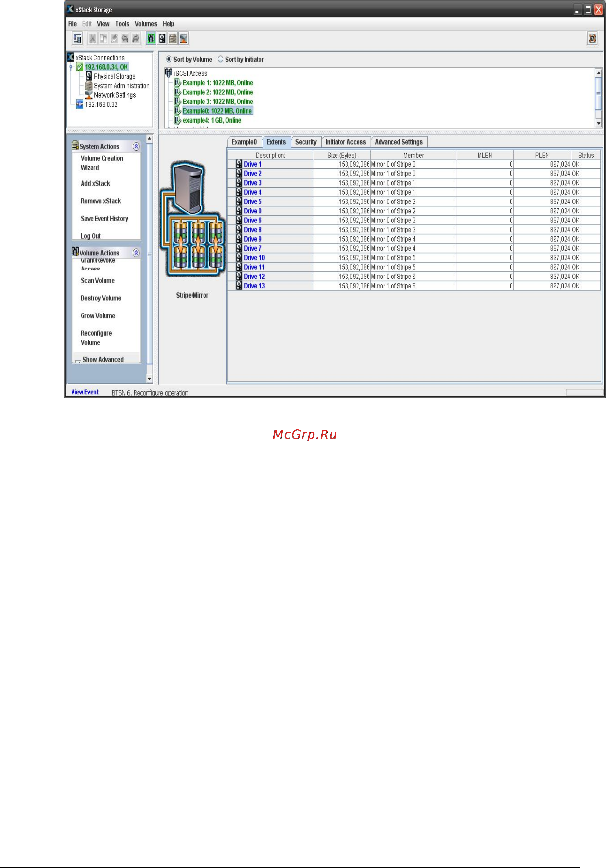Click the Drive 10 link in table
This screenshot has height=868, width=606.
pyautogui.click(x=254, y=258)
